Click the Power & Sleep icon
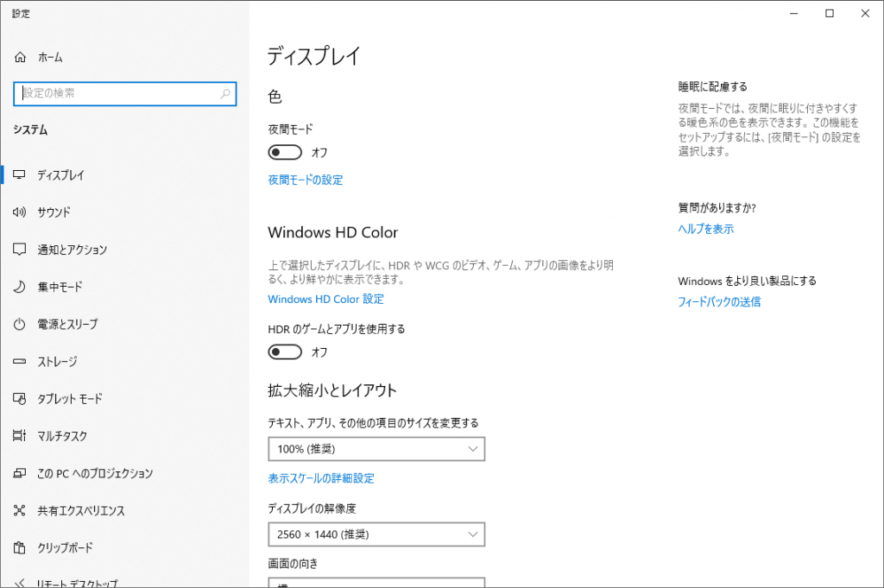The width and height of the screenshot is (884, 588). (x=20, y=325)
